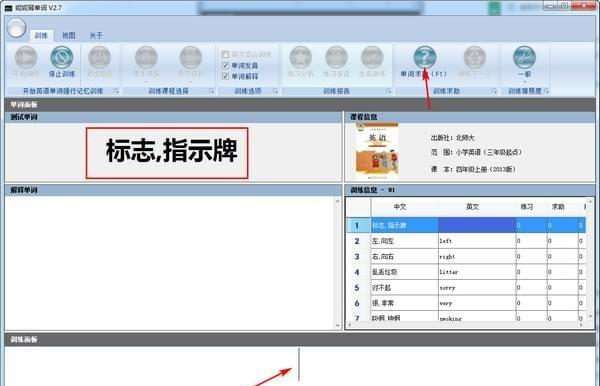
Task: Click the 'litter' English cell
Action: click(x=477, y=272)
